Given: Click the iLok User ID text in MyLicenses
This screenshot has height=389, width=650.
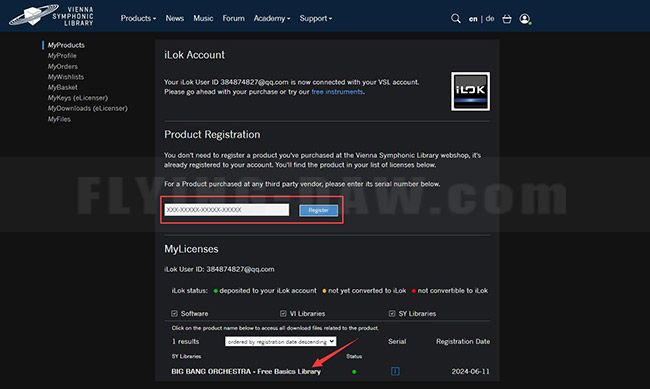Looking at the screenshot, I should pyautogui.click(x=219, y=269).
